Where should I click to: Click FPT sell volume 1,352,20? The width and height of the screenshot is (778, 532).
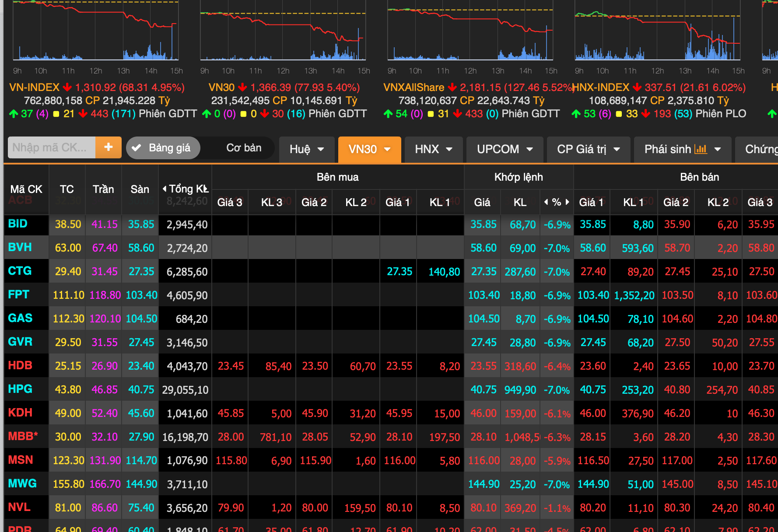[x=634, y=295]
